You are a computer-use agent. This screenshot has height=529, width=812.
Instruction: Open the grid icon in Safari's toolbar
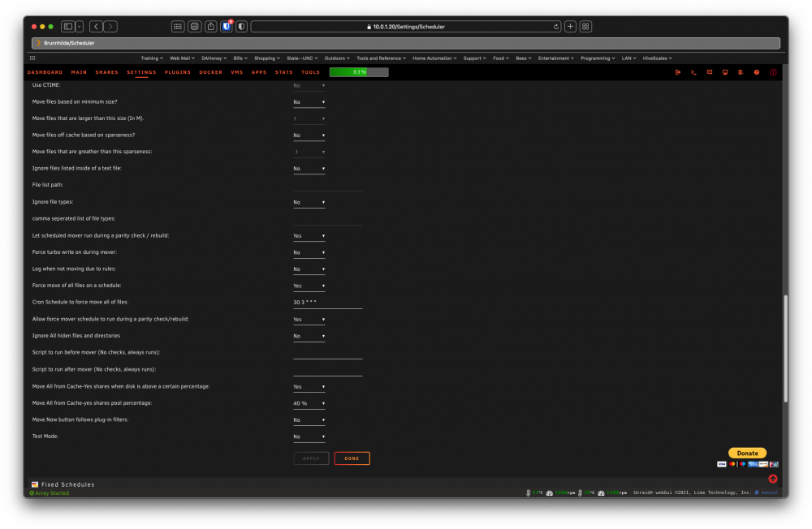178,27
